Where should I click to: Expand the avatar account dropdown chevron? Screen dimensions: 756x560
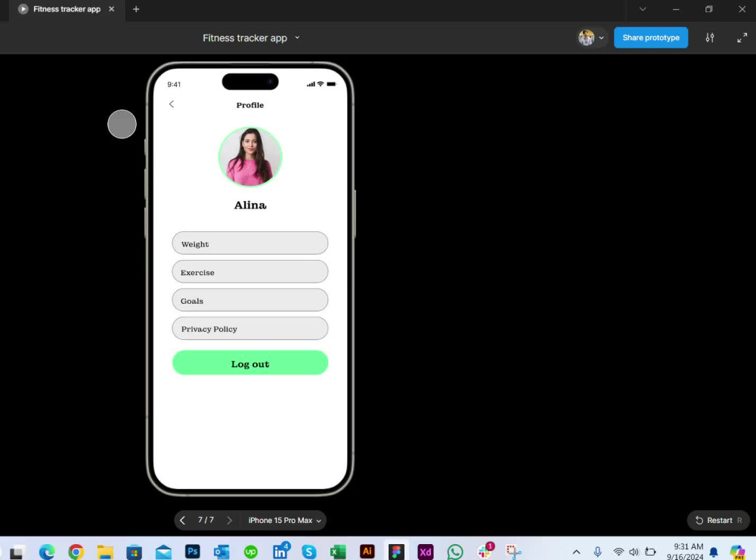601,38
